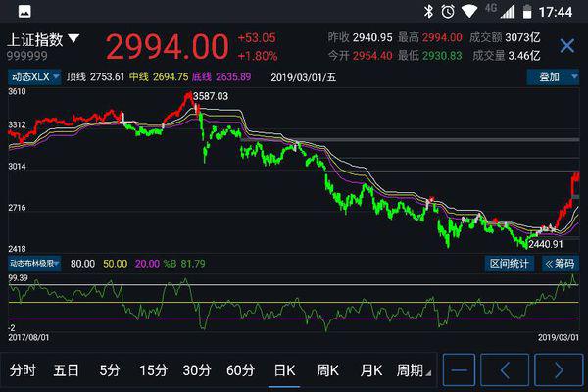
Task: Tap the 2017/08/01 start date label
Action: coord(28,337)
